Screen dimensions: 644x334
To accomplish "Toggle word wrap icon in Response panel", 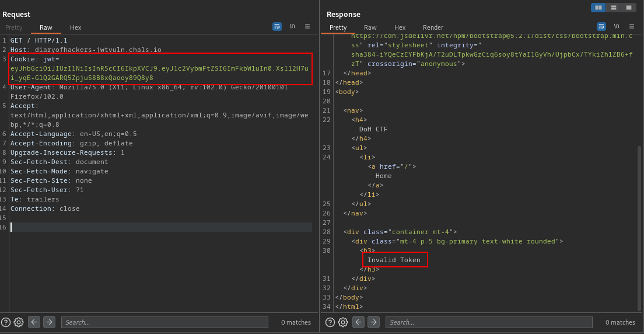I will (601, 26).
